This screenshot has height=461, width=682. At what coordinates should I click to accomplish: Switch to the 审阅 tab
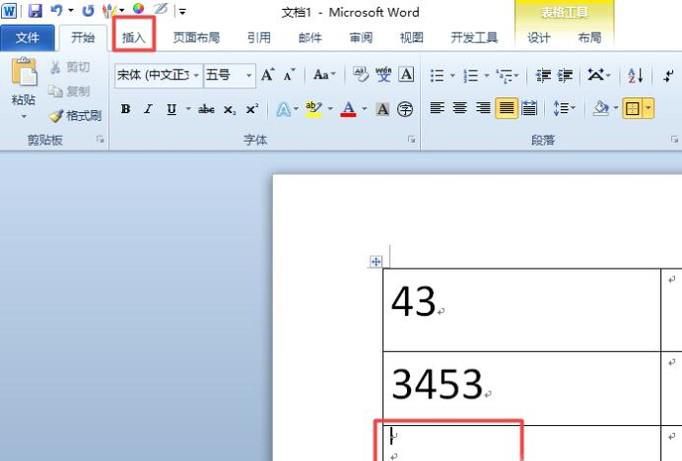pyautogui.click(x=361, y=38)
